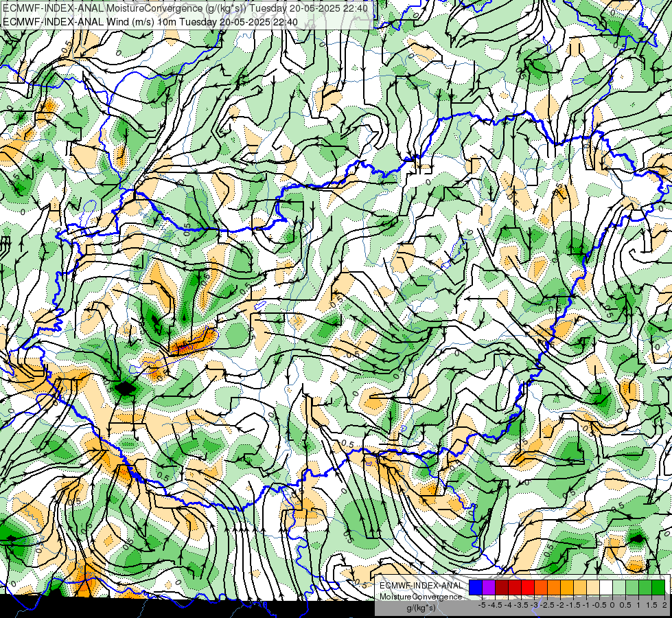Click the '-1.5' legend tick value

[x=572, y=605]
